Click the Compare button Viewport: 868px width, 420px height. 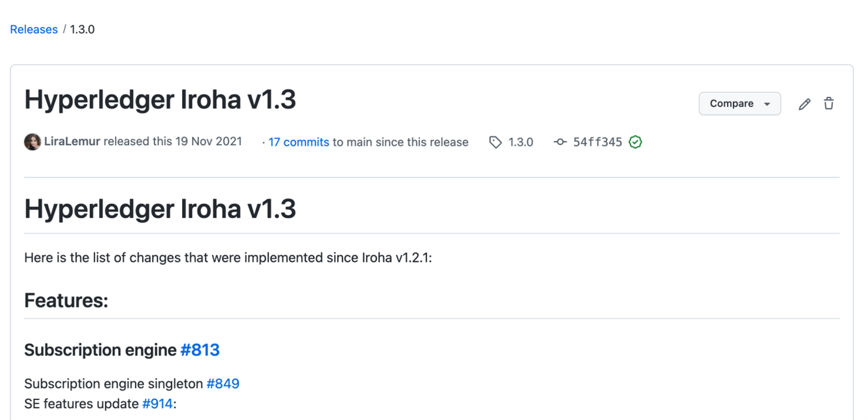(732, 103)
